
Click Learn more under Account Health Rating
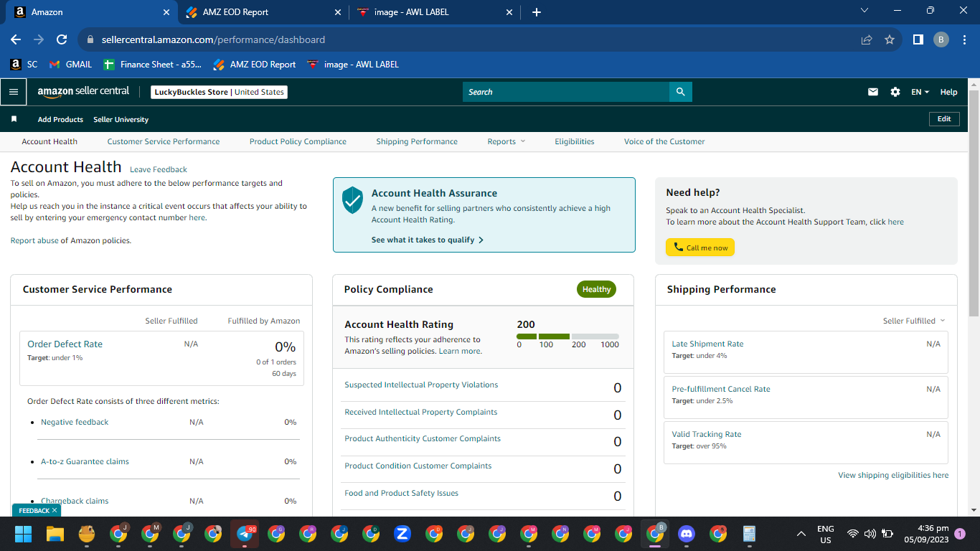pos(459,351)
